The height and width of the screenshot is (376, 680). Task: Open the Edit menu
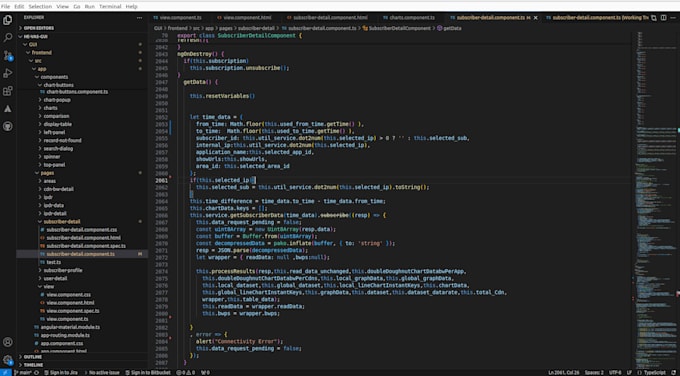pos(19,7)
